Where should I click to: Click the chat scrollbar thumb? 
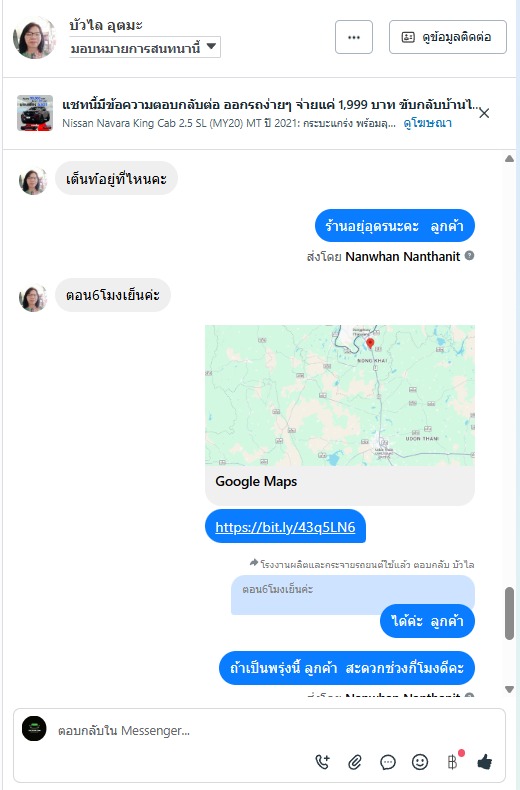click(509, 613)
